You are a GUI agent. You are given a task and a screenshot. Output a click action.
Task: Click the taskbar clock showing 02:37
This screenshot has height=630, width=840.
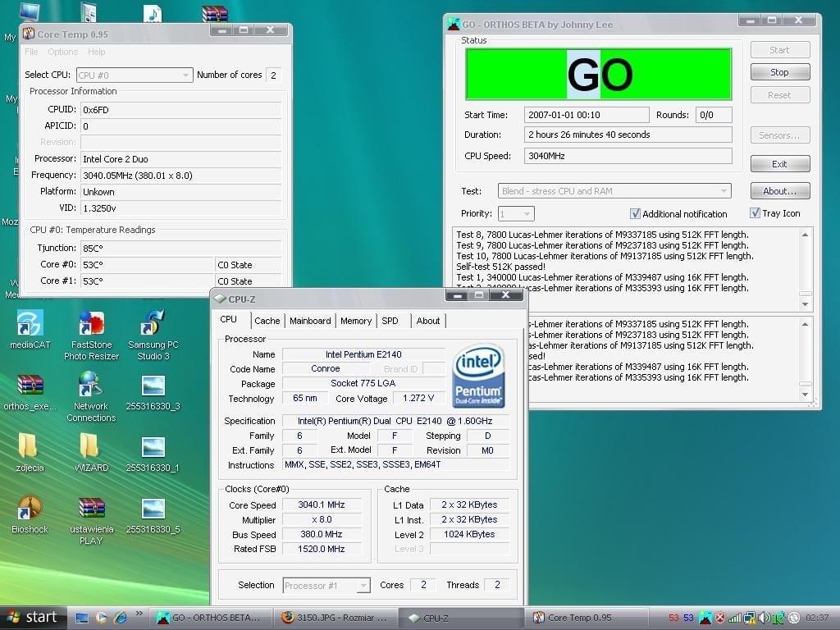click(817, 619)
